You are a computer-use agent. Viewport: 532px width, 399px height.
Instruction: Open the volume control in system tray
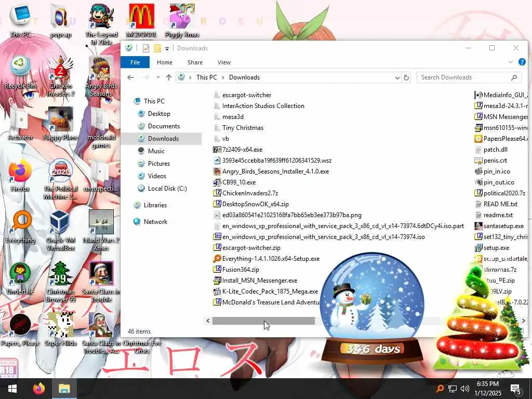(465, 388)
